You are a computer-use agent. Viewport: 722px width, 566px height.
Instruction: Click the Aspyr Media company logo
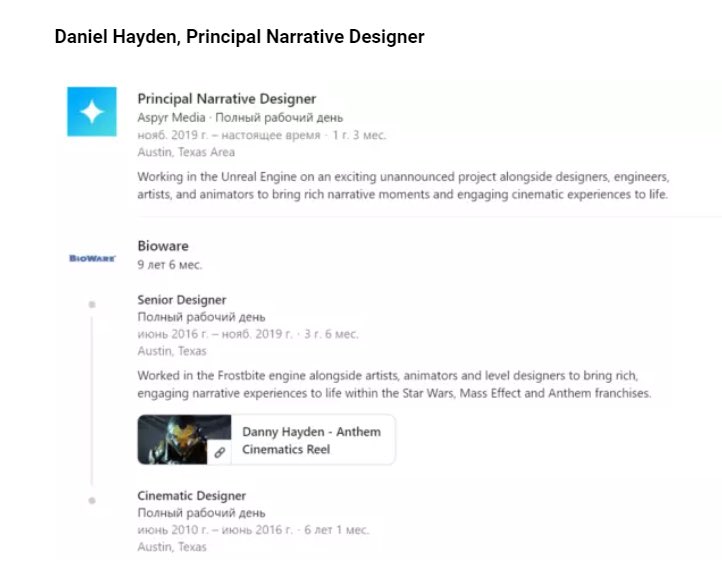(x=92, y=111)
